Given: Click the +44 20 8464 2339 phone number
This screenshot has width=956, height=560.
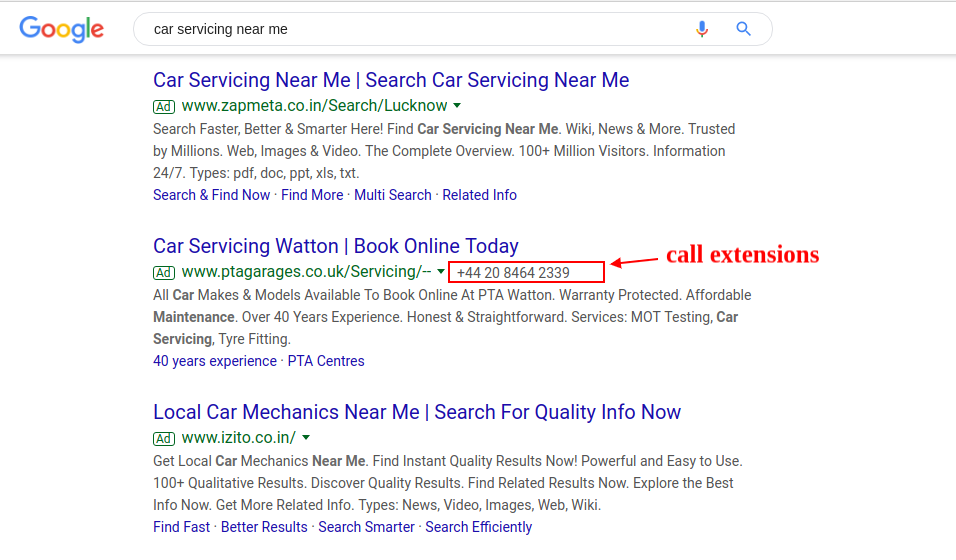Looking at the screenshot, I should (x=513, y=273).
